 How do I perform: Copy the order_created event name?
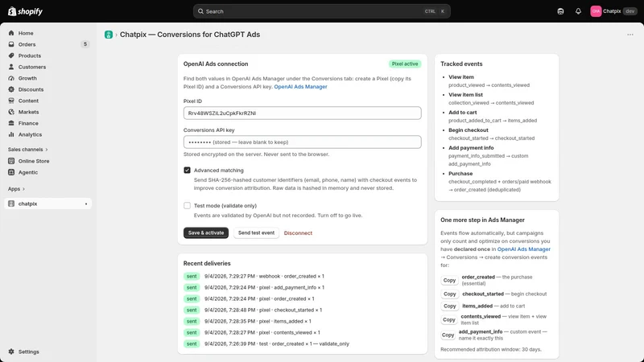(x=449, y=280)
